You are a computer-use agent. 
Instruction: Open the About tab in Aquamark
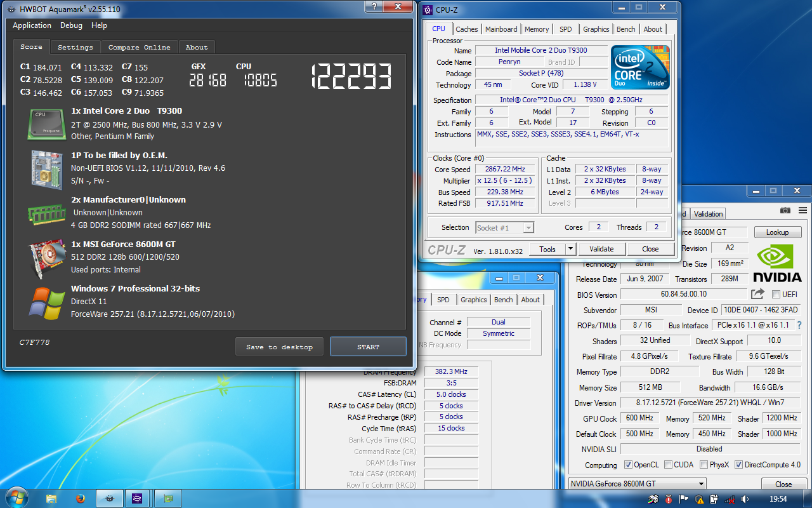tap(197, 48)
